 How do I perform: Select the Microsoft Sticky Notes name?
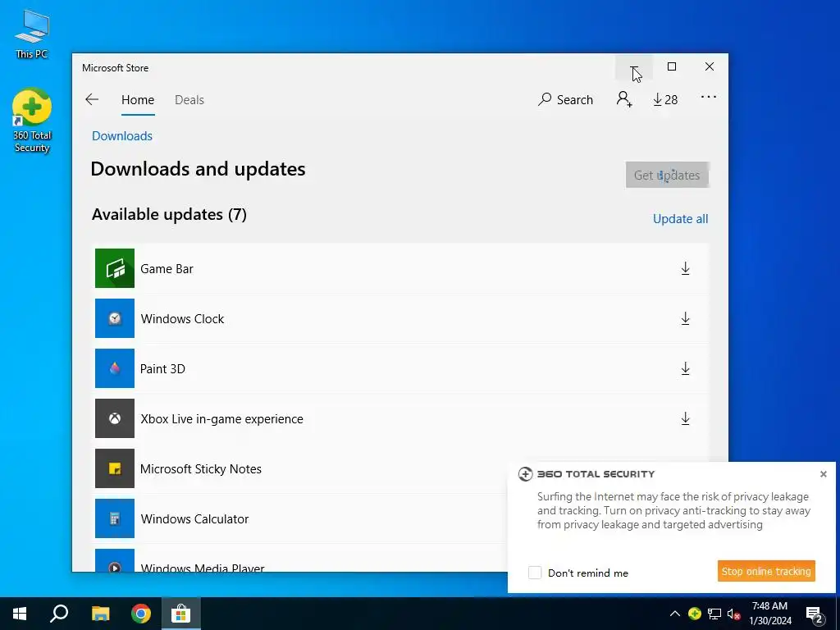click(x=201, y=468)
